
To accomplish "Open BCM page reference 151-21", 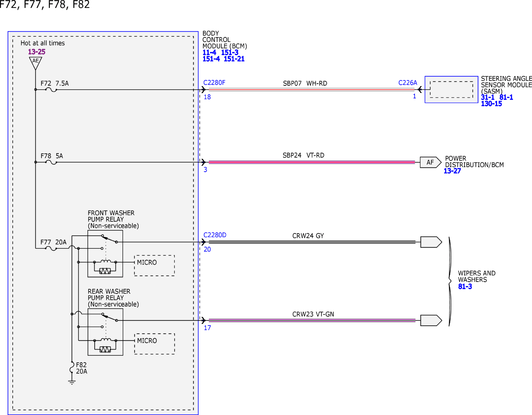I will point(234,59).
